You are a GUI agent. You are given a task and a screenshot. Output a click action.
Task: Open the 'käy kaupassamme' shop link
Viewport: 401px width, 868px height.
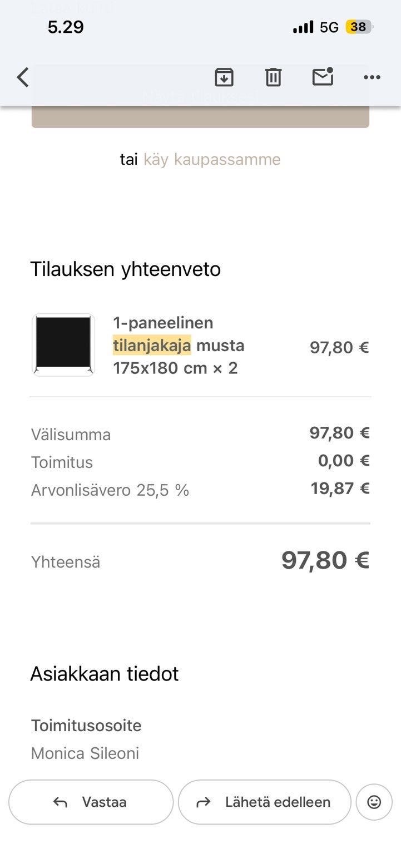[x=212, y=160]
